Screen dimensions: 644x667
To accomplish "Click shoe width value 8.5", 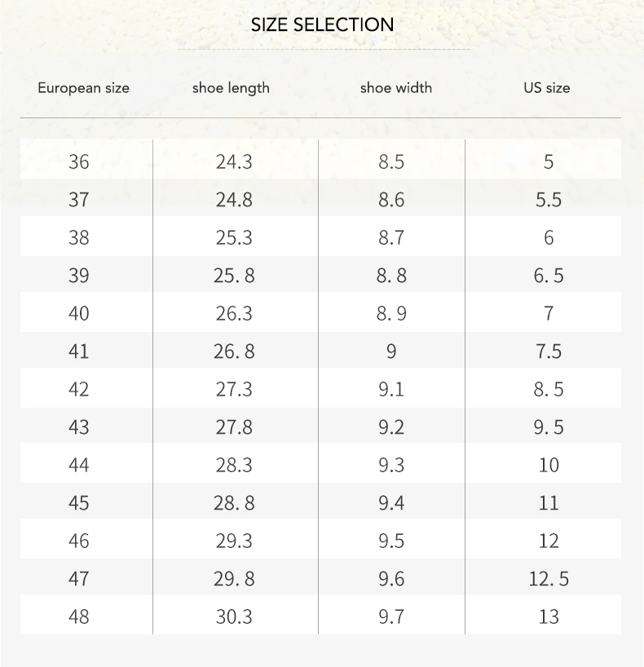I will (391, 161).
